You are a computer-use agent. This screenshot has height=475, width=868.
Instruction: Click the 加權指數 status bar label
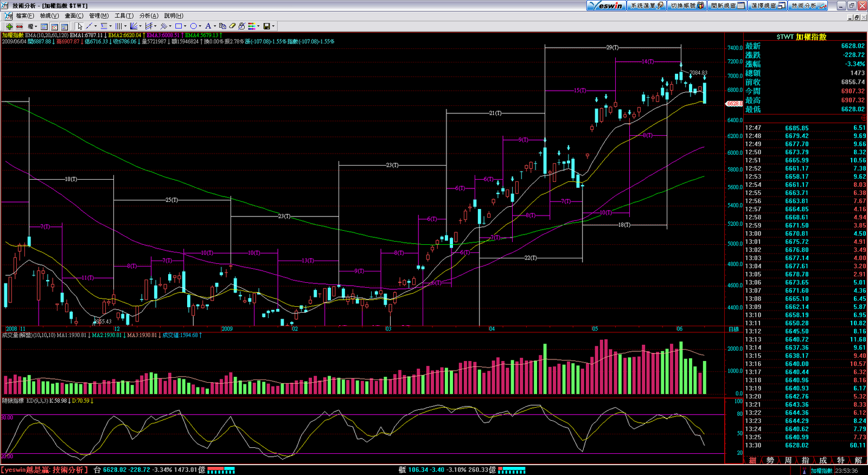(821, 471)
